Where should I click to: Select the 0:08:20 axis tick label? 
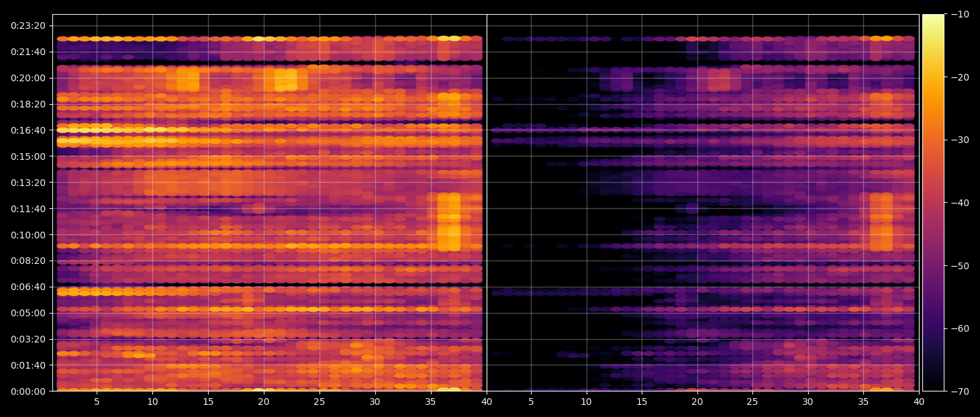coord(28,261)
